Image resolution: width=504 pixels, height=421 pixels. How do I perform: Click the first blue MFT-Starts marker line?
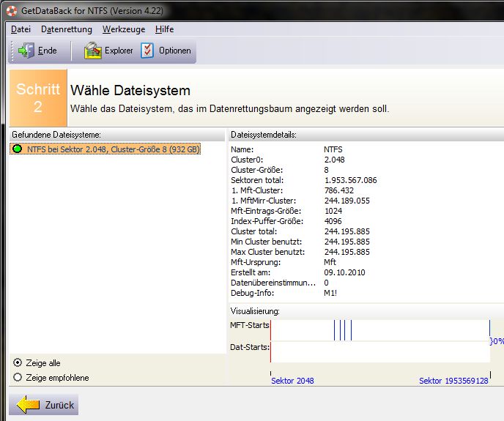pos(334,330)
